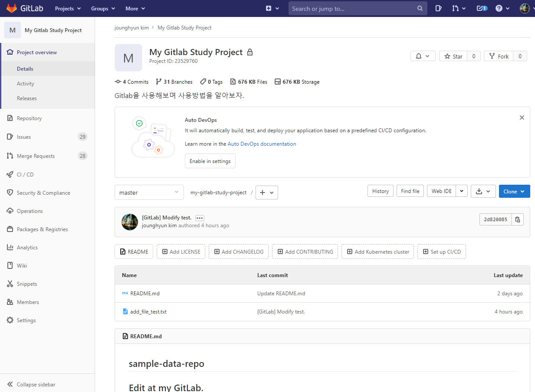Collapse the sidebar
Image resolution: width=535 pixels, height=392 pixels.
pyautogui.click(x=32, y=384)
